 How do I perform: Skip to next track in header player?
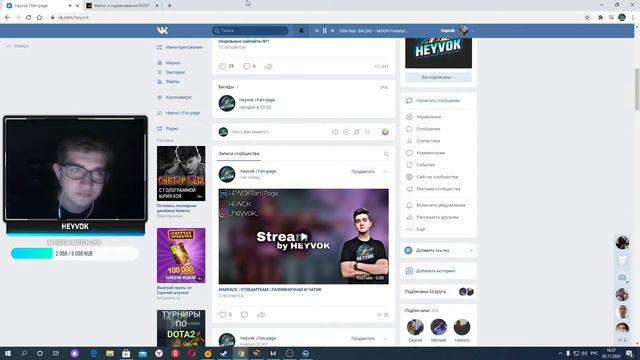[x=332, y=31]
